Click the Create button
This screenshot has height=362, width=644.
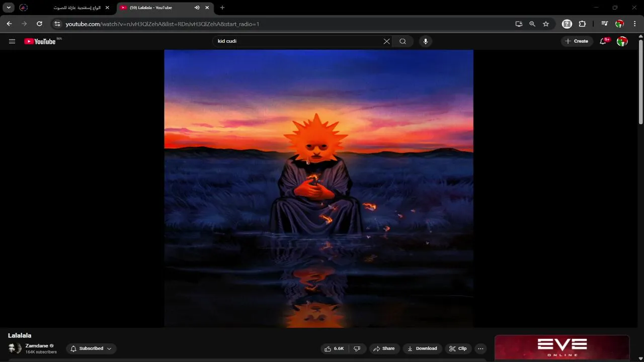[x=577, y=41]
